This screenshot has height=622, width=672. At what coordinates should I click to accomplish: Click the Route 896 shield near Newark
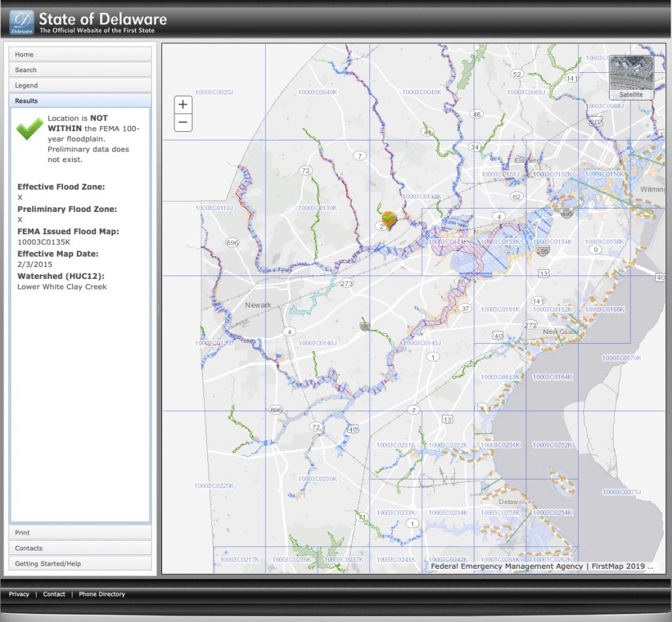[232, 242]
